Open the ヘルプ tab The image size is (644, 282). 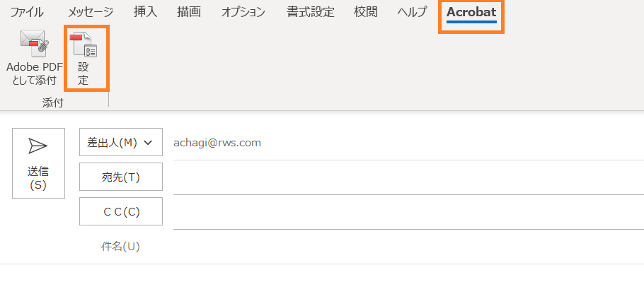(412, 12)
